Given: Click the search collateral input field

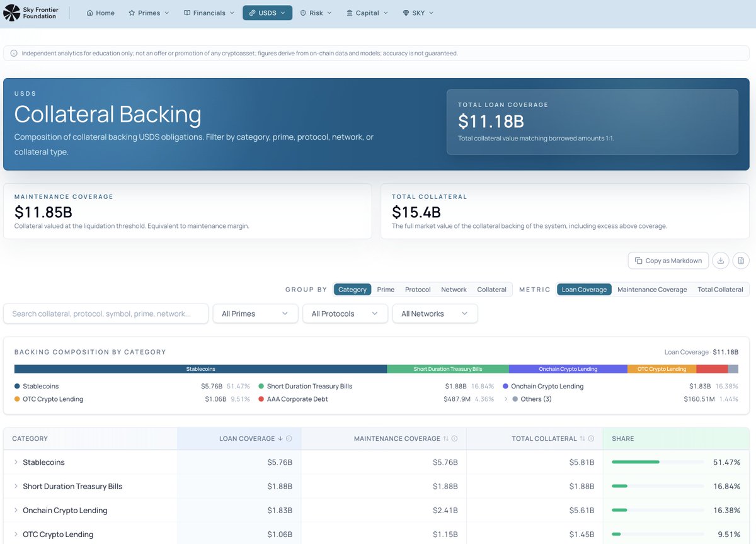Looking at the screenshot, I should [x=106, y=314].
